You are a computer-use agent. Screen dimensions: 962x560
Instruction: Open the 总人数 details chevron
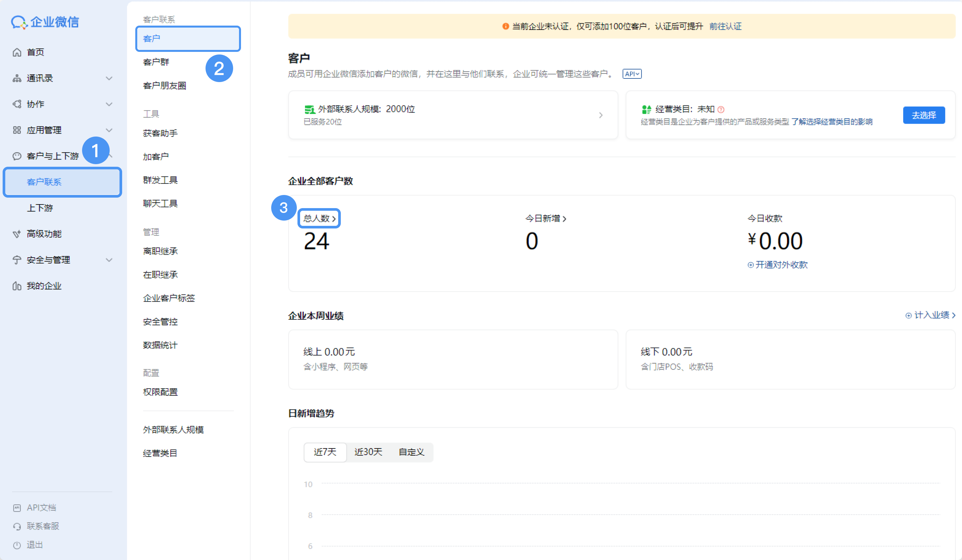334,219
